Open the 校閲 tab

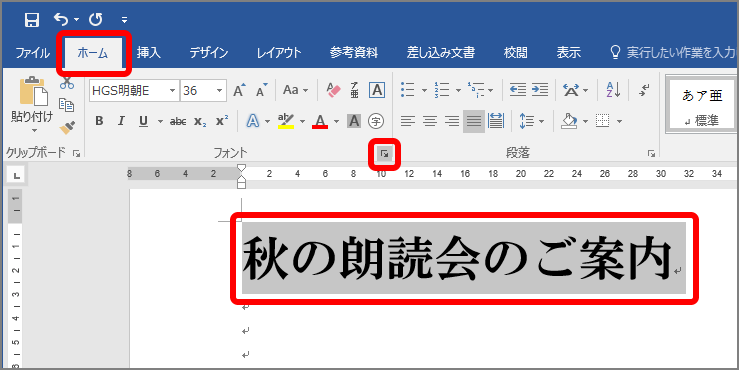(x=516, y=52)
